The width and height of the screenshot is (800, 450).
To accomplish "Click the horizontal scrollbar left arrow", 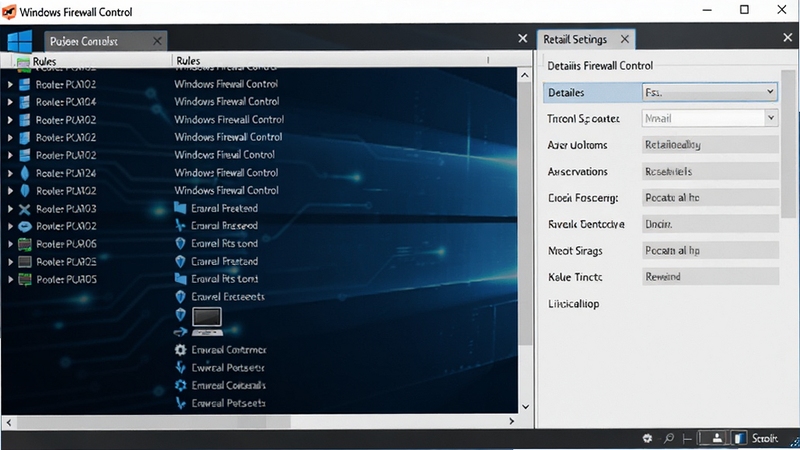I will pos(9,422).
